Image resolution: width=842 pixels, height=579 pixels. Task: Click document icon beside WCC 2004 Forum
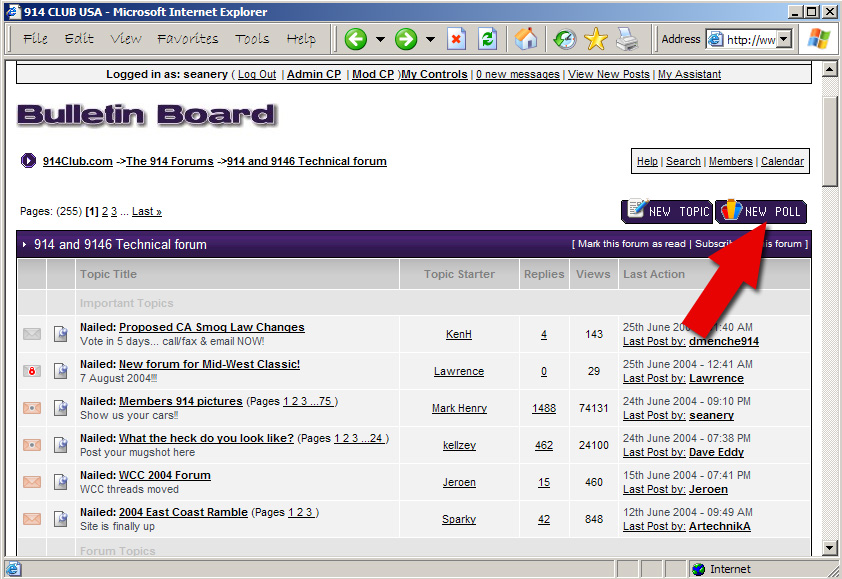click(61, 482)
